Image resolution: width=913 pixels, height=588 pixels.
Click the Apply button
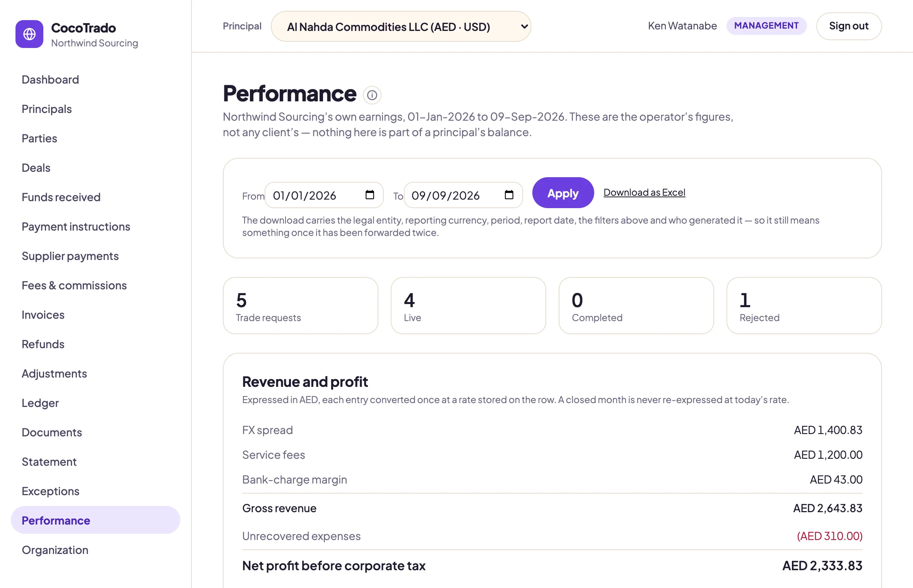pyautogui.click(x=563, y=193)
